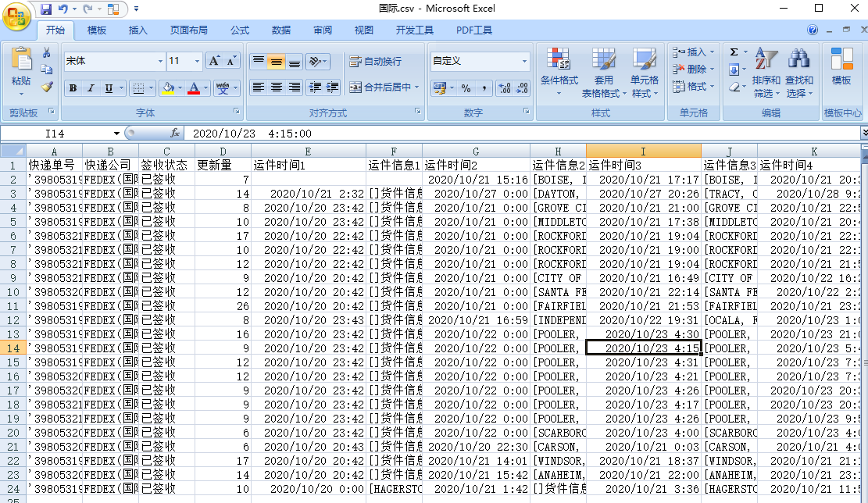Open 条件格式 conditional formatting

[559, 71]
